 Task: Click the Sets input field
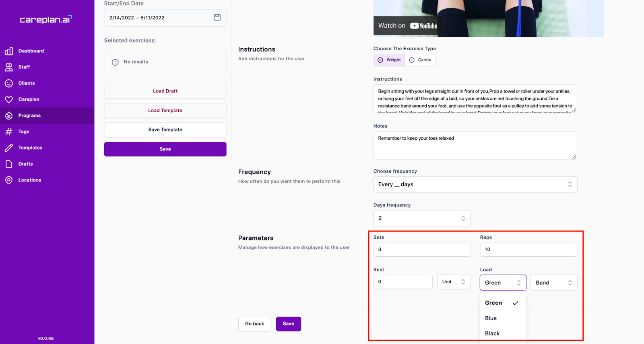(422, 249)
